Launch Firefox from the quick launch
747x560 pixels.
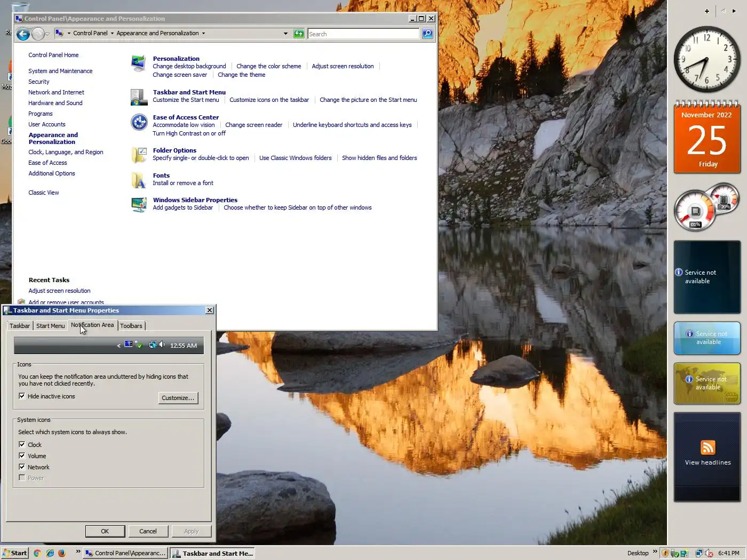click(62, 553)
